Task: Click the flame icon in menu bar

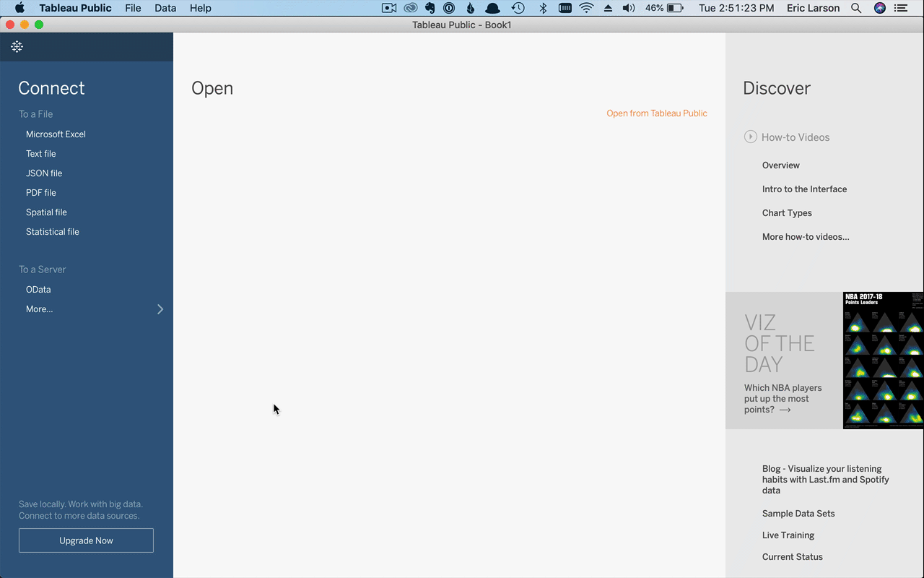Action: [470, 8]
